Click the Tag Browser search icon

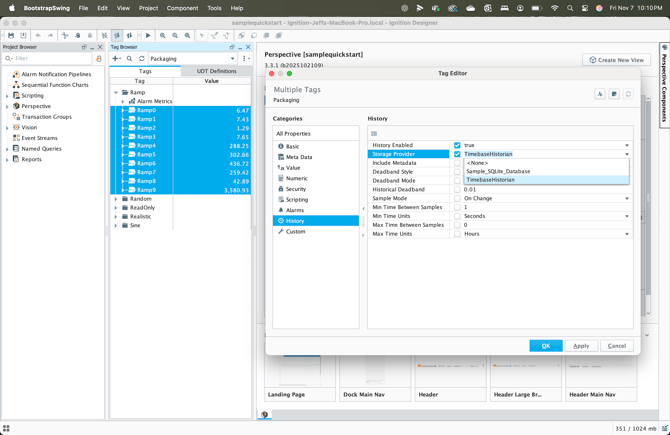click(x=130, y=59)
